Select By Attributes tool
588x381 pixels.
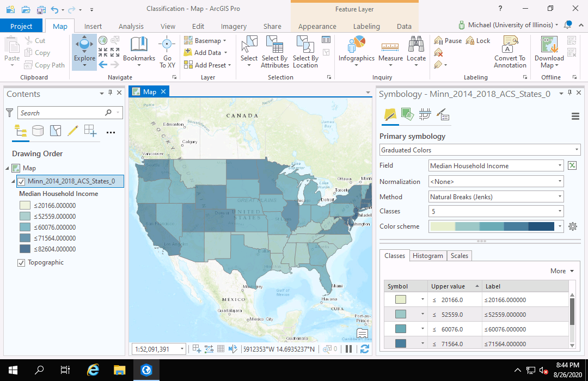pos(274,52)
